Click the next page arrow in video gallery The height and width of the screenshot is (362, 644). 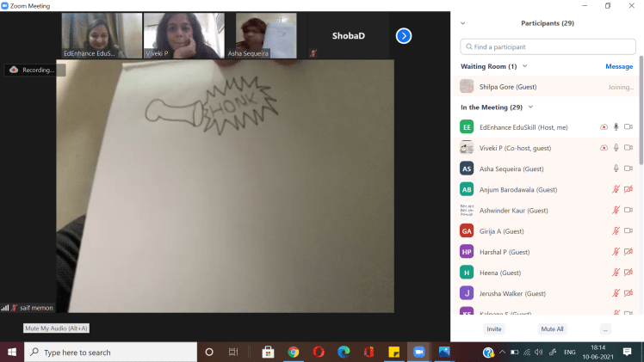click(x=404, y=36)
